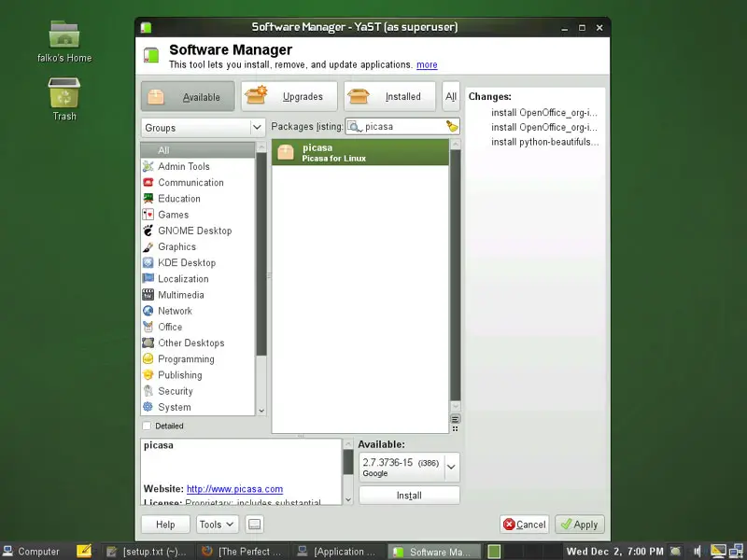Open the http://www.picasa.com website link
747x560 pixels.
(x=235, y=489)
